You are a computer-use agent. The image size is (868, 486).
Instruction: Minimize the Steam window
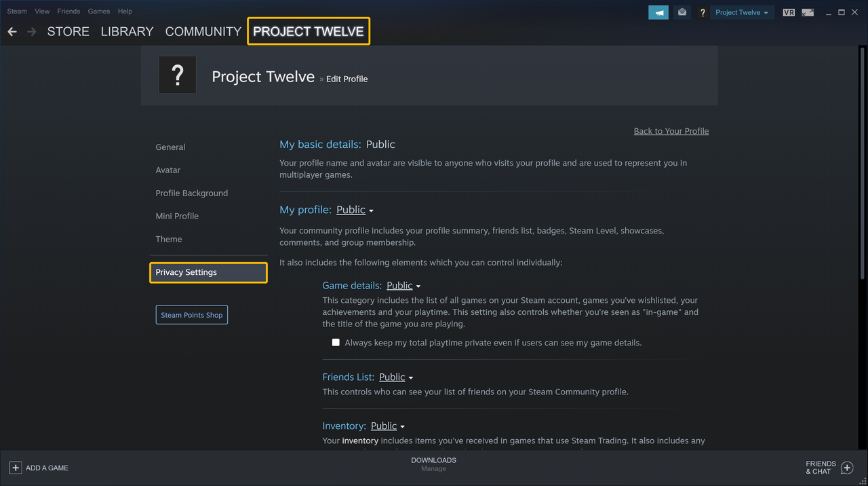829,12
